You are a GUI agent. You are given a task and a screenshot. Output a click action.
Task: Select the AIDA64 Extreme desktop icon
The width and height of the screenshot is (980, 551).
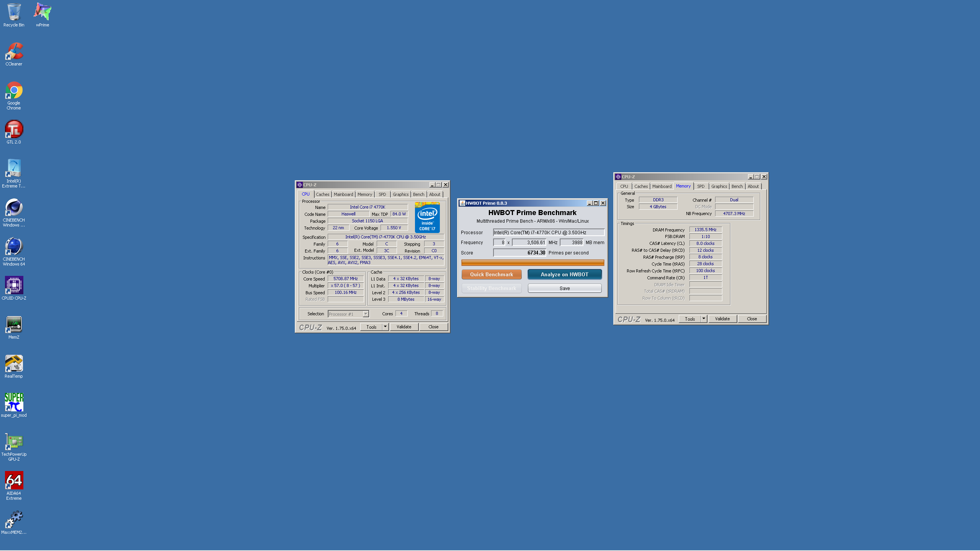pos(14,486)
